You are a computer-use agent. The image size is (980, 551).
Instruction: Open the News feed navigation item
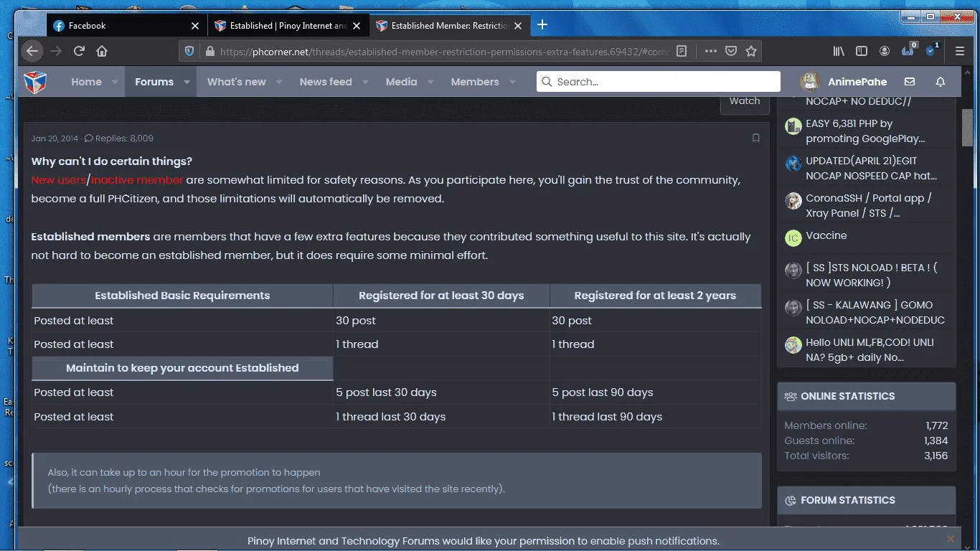point(326,82)
